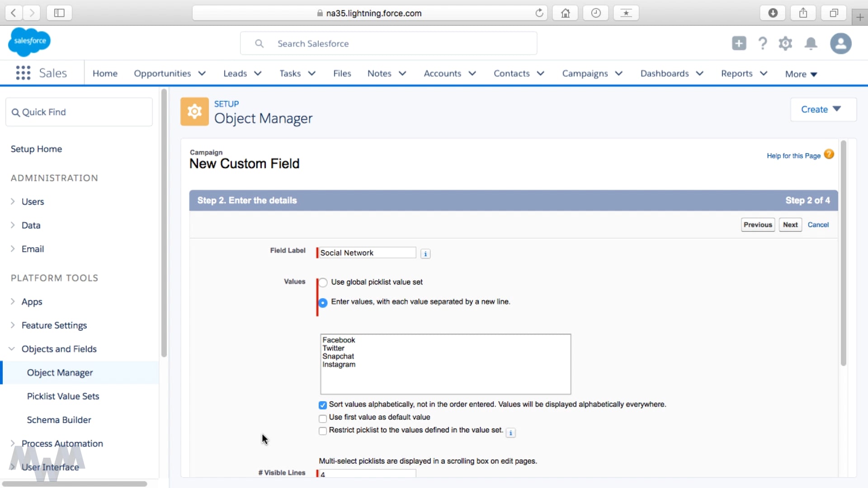
Task: Click the notifications bell icon
Action: click(811, 43)
